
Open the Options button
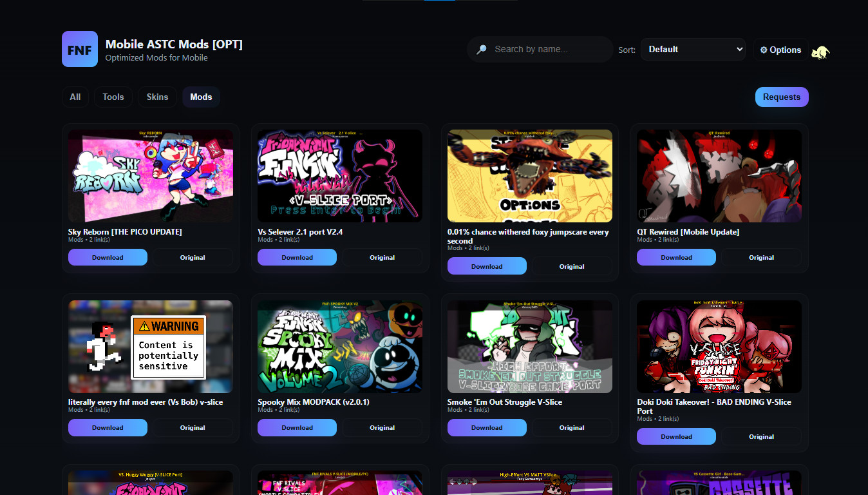(780, 50)
